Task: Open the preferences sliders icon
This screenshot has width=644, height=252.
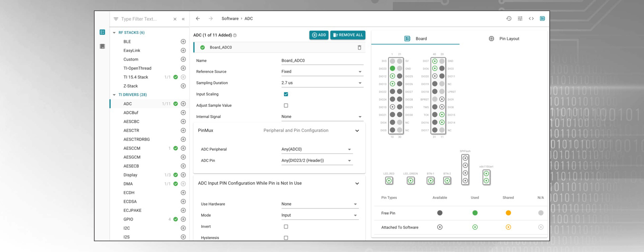Action: pos(520,19)
